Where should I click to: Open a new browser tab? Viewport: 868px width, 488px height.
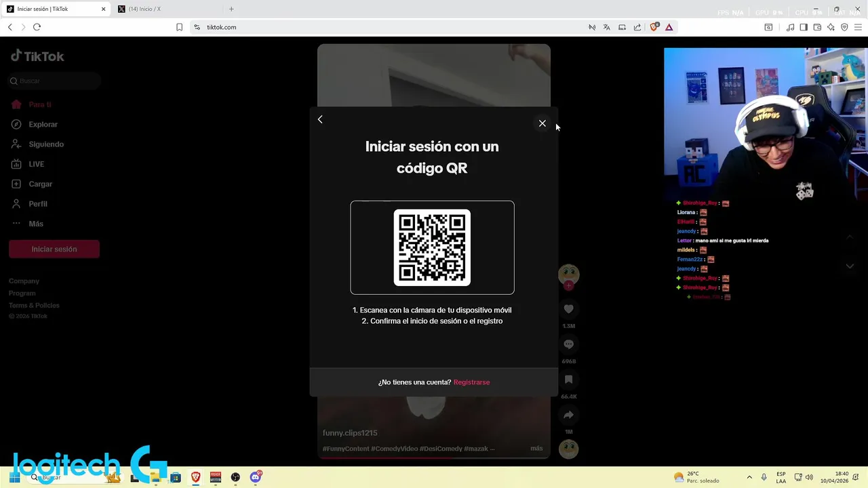[x=231, y=9]
